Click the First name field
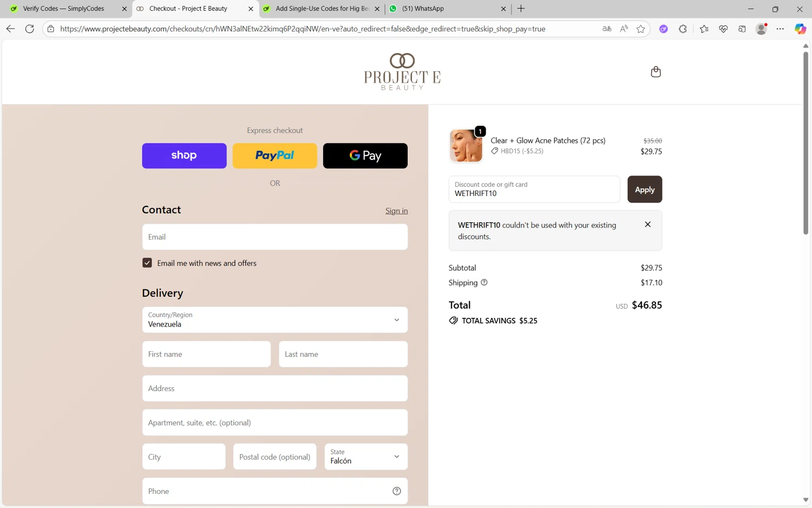Image resolution: width=812 pixels, height=508 pixels. [206, 354]
